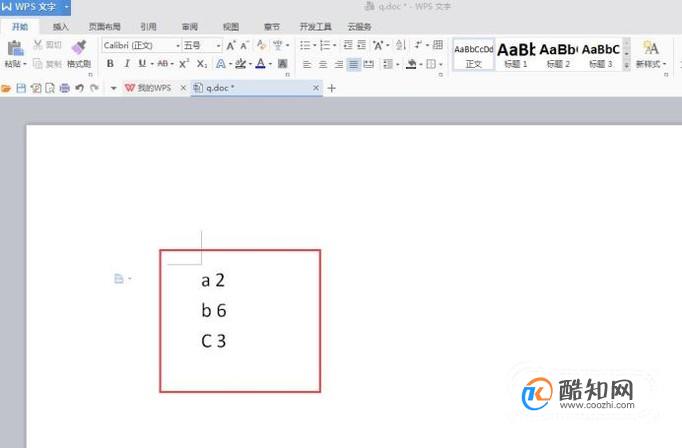
Task: Click the line spacing icon
Action: (x=388, y=64)
